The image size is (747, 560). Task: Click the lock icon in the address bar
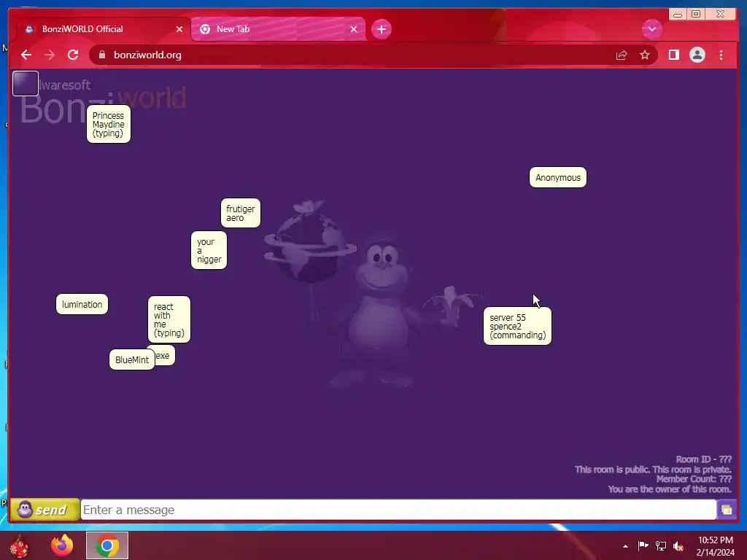(102, 55)
